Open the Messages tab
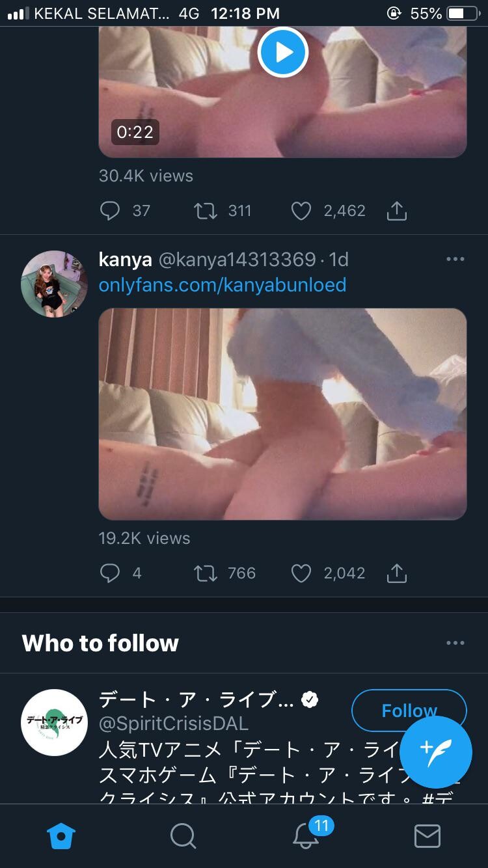Viewport: 488px width, 868px height. click(x=427, y=836)
